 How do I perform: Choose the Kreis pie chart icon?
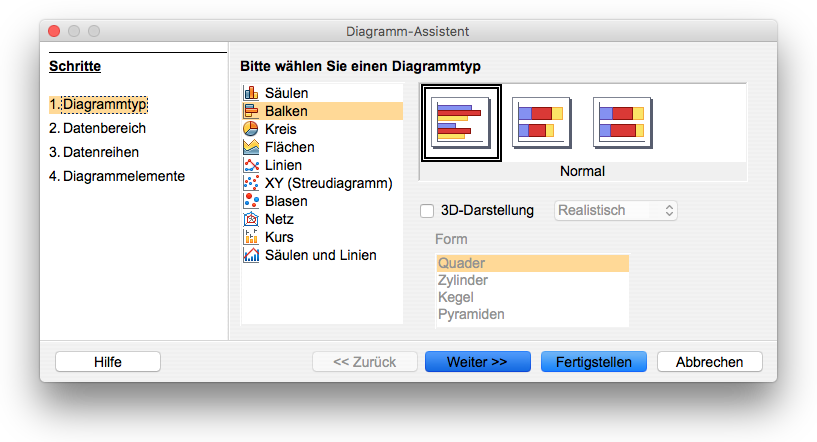(x=251, y=129)
